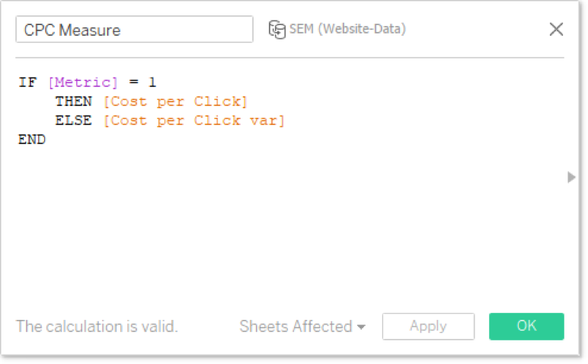Click the number 1 in the formula
The width and height of the screenshot is (588, 364).
coord(152,82)
